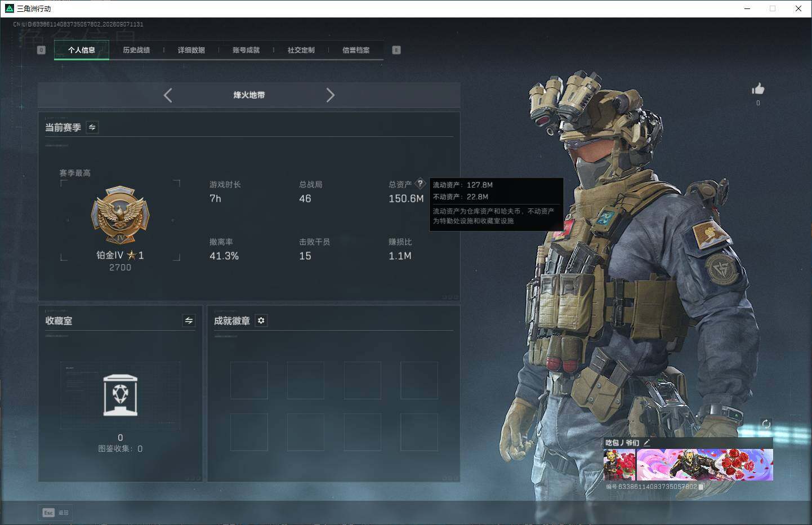Click the 烽火地带 mode title

(249, 95)
